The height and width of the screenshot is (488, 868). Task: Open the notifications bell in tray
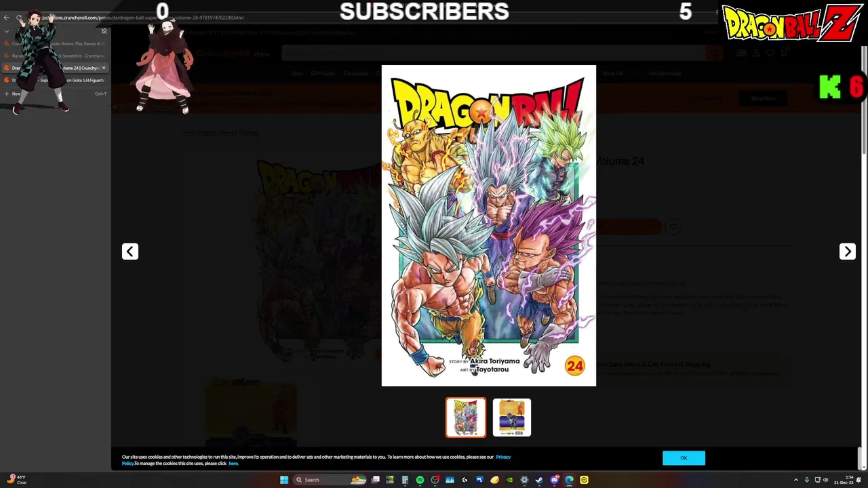859,480
